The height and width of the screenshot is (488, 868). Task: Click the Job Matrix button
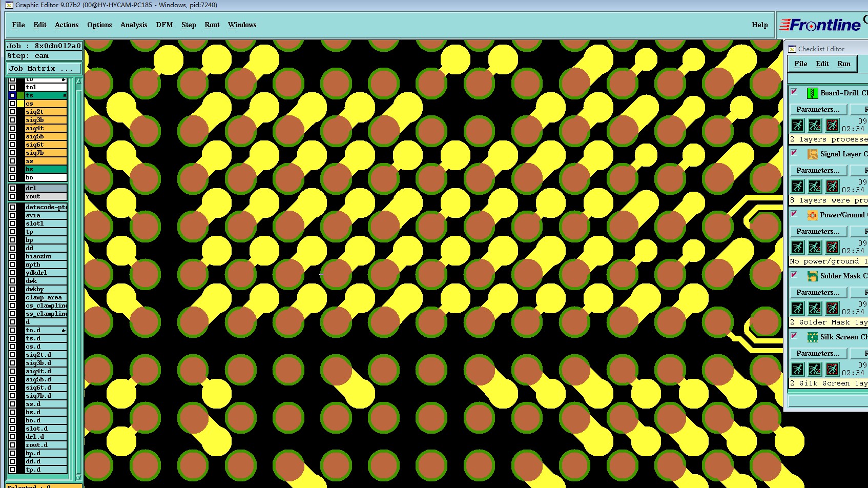pyautogui.click(x=44, y=68)
